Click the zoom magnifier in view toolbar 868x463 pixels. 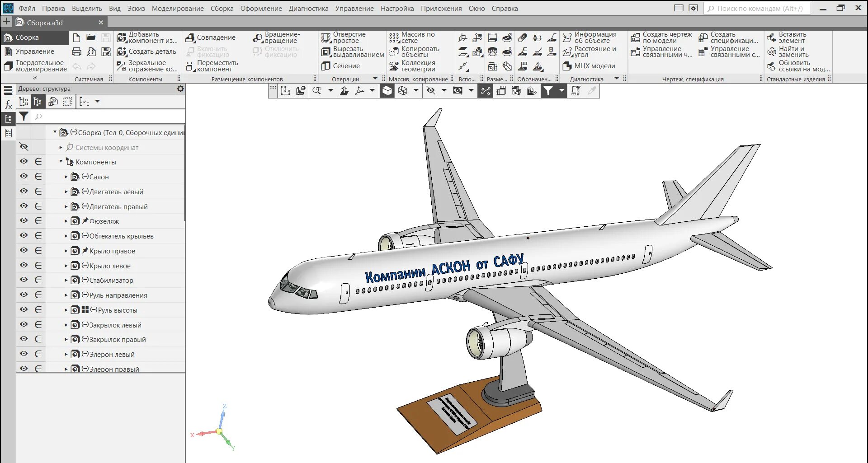(317, 91)
